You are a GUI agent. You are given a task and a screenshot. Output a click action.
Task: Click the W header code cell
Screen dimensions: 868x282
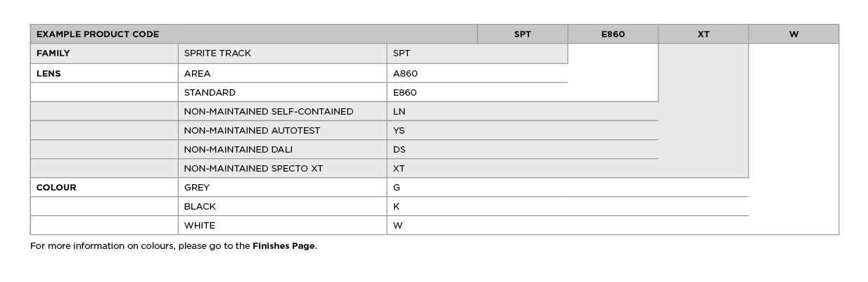(x=793, y=34)
